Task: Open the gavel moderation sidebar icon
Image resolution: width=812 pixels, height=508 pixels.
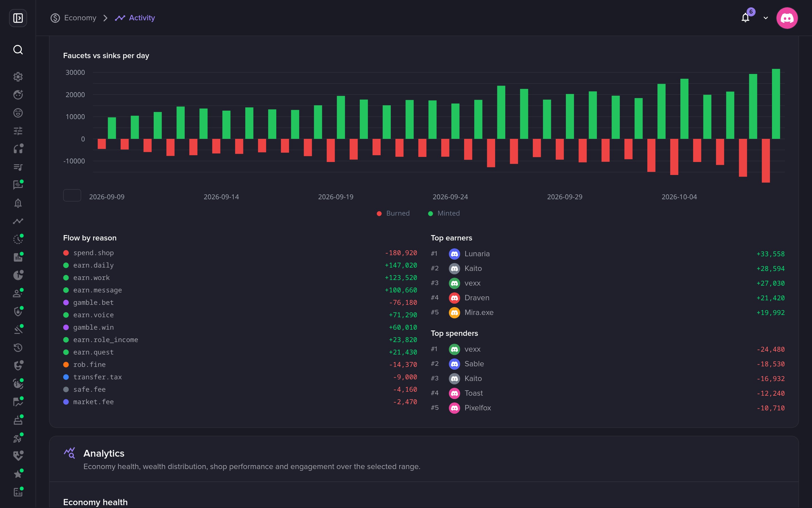Action: point(18,330)
